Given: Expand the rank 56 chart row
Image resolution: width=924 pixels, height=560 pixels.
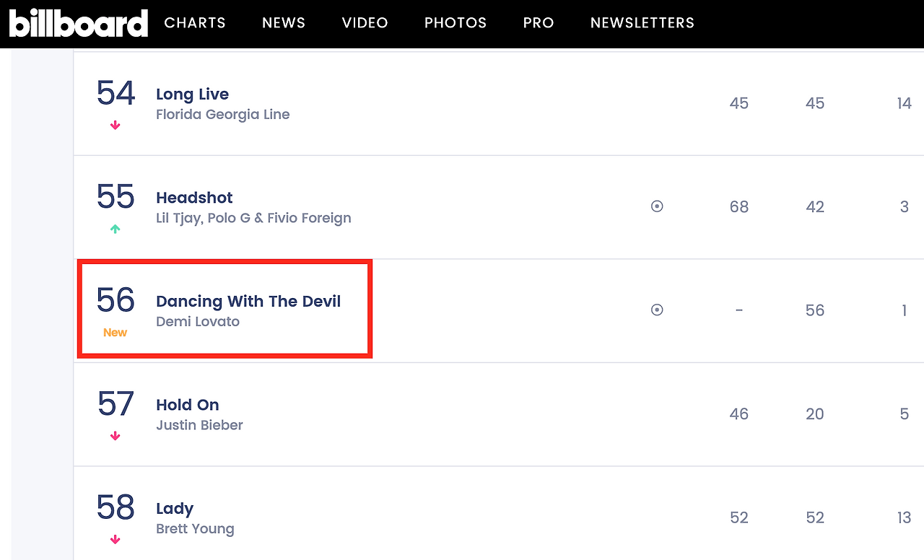Looking at the screenshot, I should click(499, 310).
